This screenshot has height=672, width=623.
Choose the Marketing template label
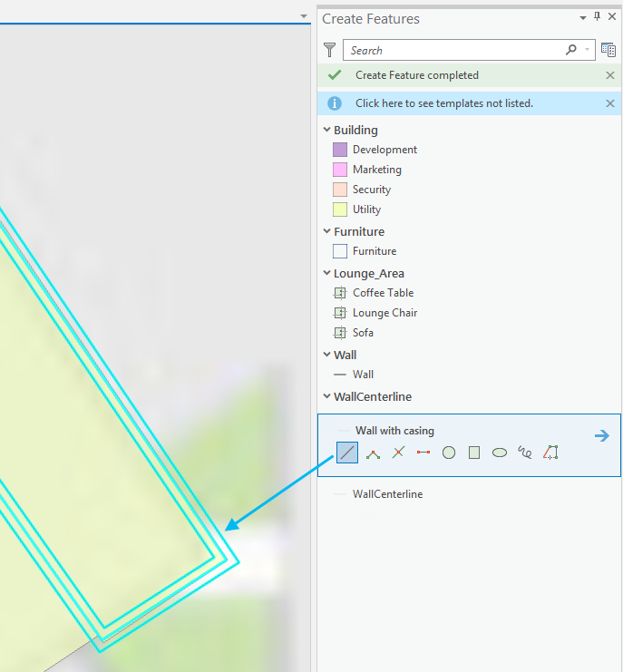pyautogui.click(x=377, y=170)
